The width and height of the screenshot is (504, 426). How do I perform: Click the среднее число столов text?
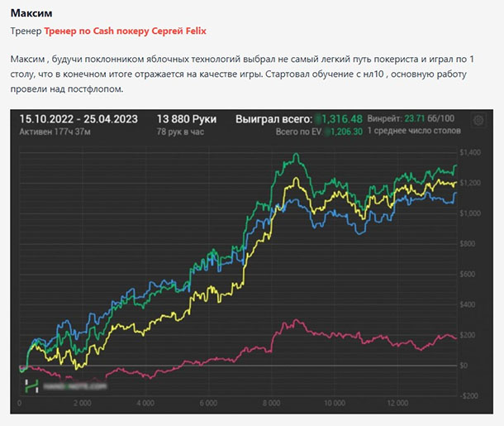coord(413,132)
